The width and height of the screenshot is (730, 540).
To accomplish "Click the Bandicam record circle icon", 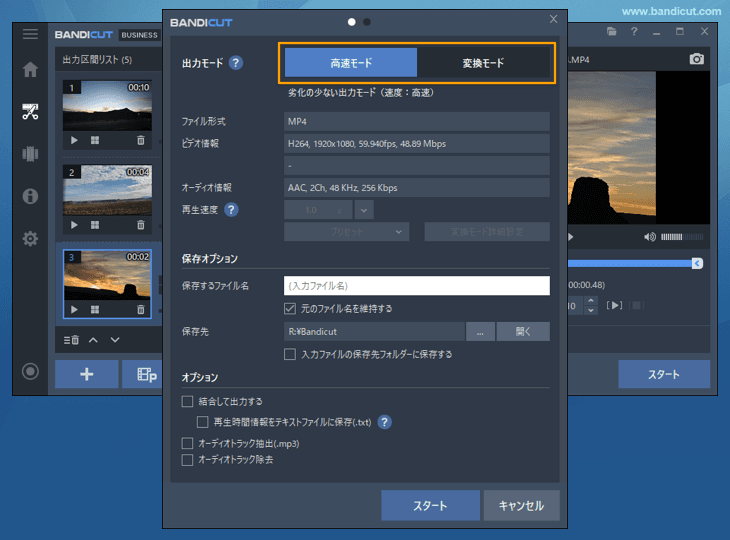I will point(30,371).
